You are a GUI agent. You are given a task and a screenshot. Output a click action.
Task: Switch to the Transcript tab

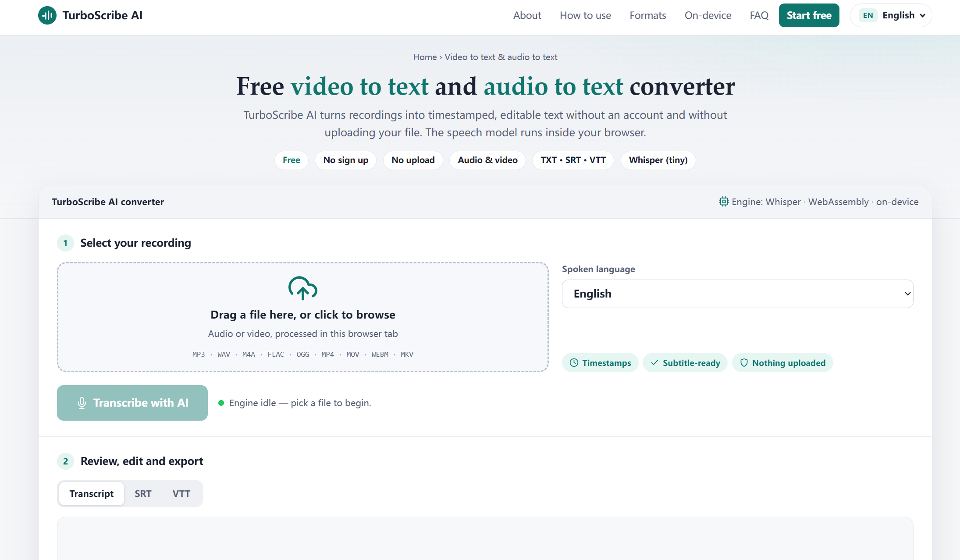92,493
